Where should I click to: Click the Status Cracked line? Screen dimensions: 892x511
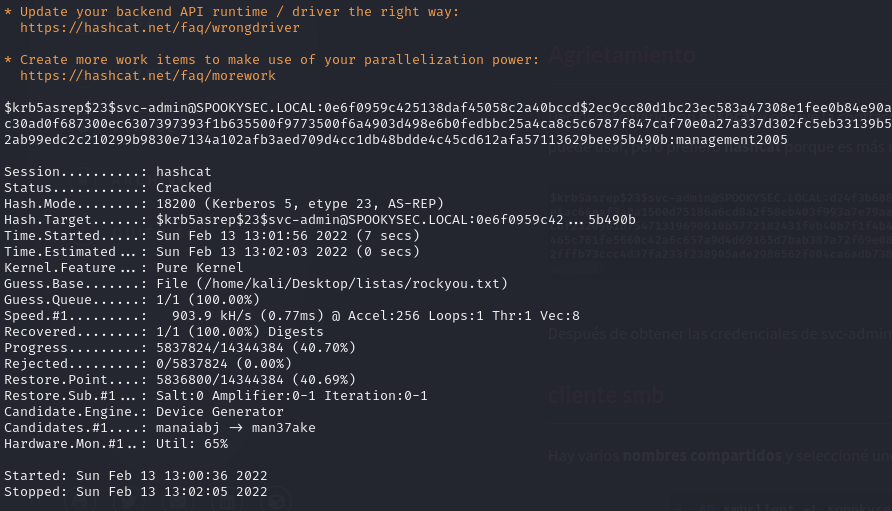[108, 188]
